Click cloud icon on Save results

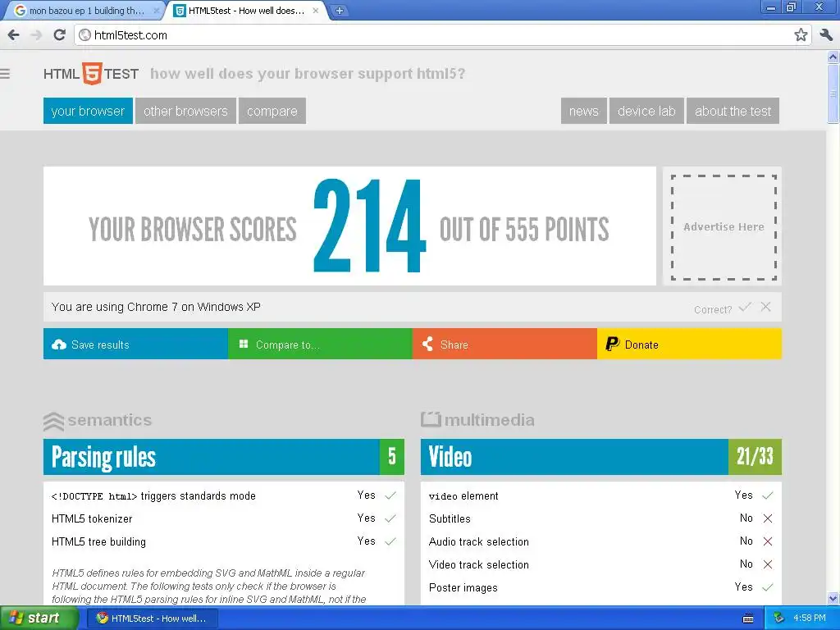59,345
